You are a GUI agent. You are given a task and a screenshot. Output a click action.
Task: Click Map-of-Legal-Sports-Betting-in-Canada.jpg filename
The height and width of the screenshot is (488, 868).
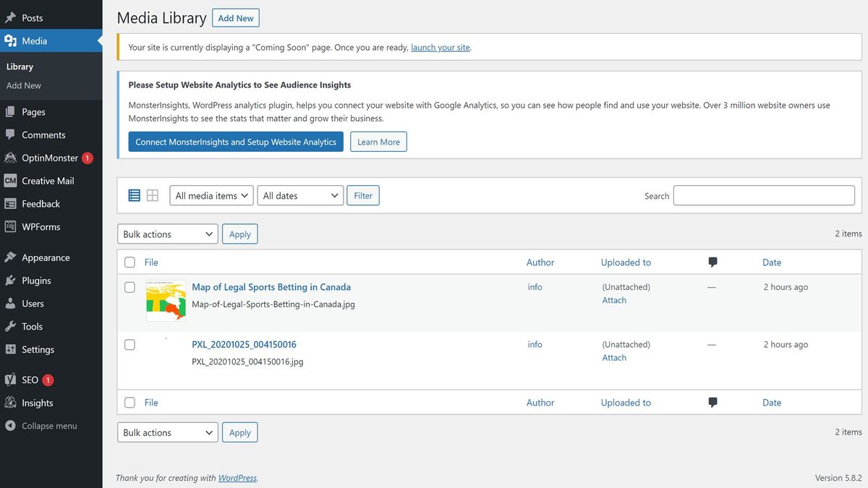pyautogui.click(x=273, y=304)
